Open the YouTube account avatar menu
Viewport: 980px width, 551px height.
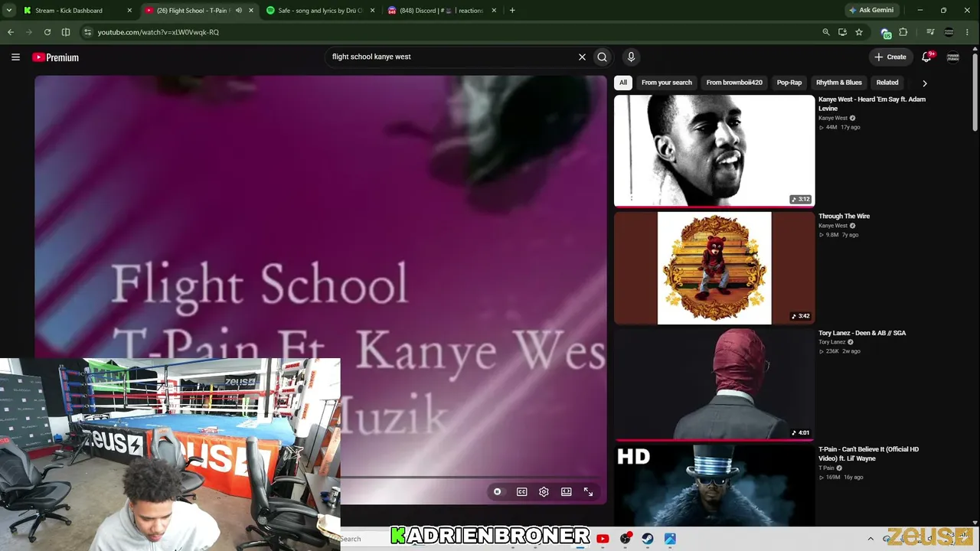tap(953, 57)
